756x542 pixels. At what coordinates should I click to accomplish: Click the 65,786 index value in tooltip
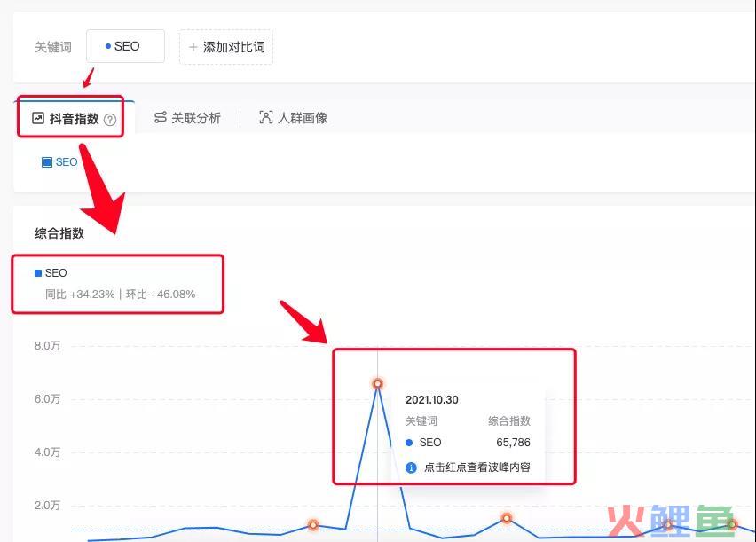coord(513,442)
